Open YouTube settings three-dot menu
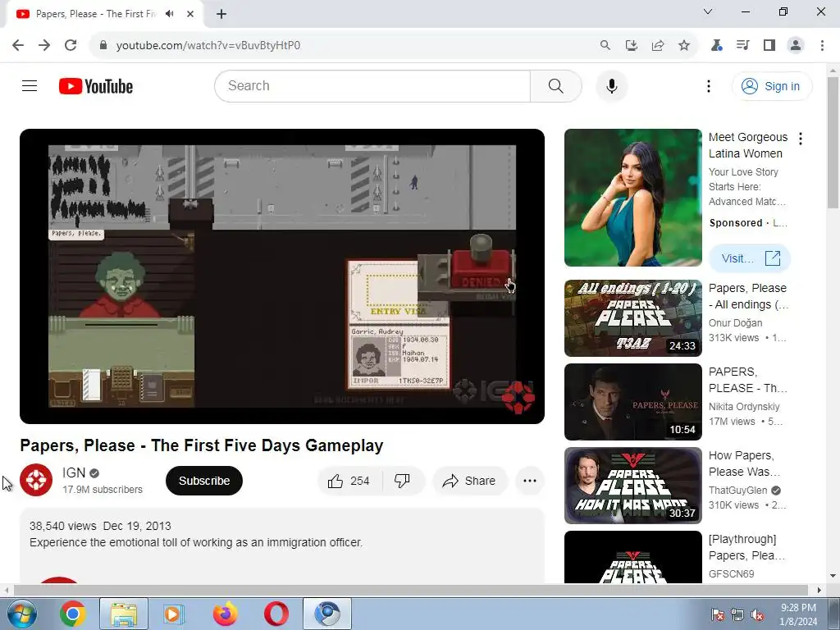Image resolution: width=840 pixels, height=630 pixels. tap(708, 86)
